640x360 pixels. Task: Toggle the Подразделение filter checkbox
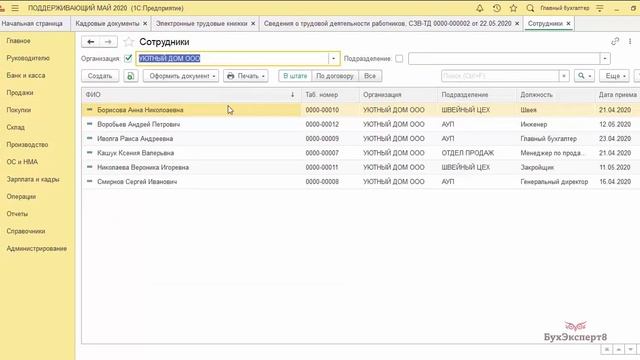399,58
